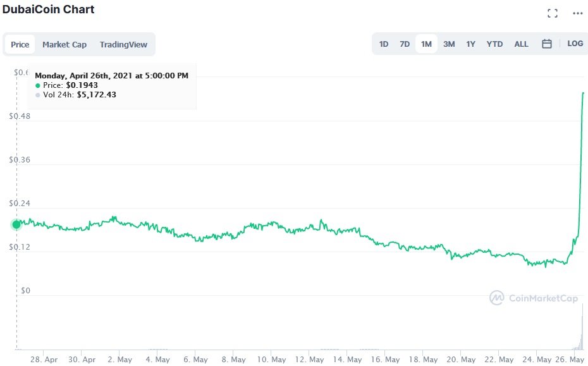The width and height of the screenshot is (588, 366).
Task: Switch to the TradingView tab
Action: pos(123,45)
